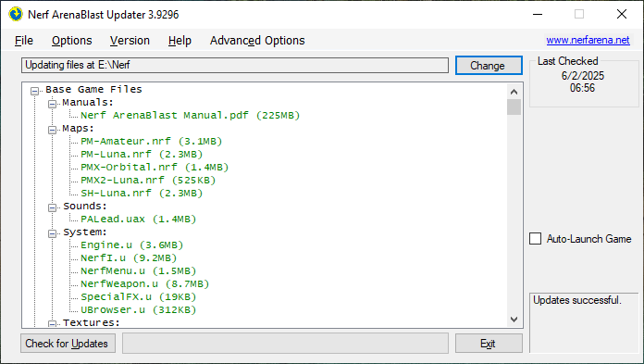Click the 06:56 last checked time
Screen dimensions: 644x364
pos(582,88)
